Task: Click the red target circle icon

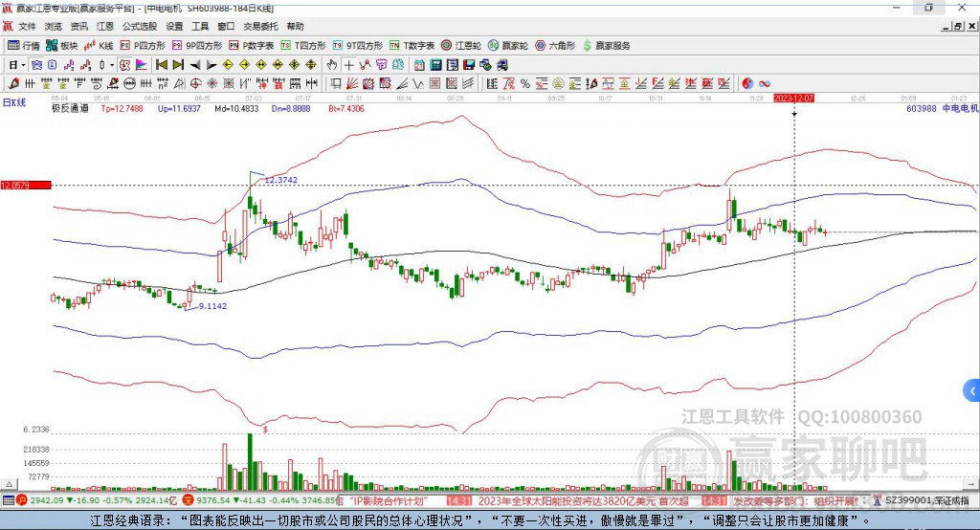Action: pos(195,84)
